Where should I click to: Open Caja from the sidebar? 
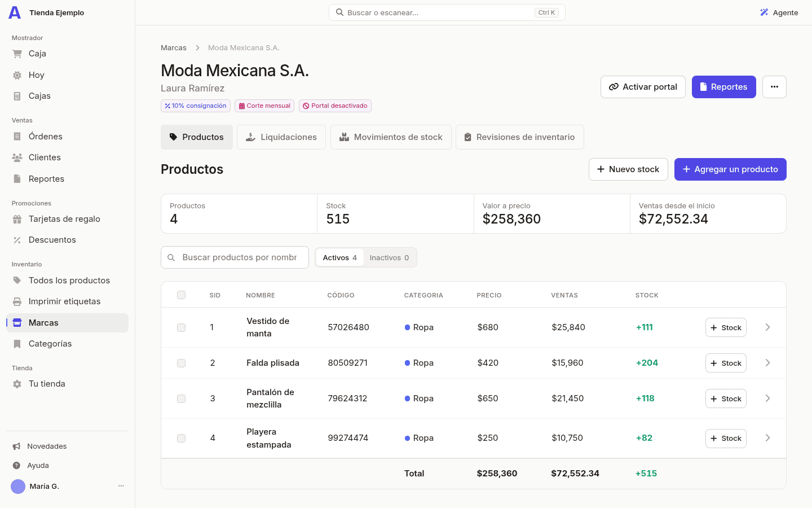tap(67, 54)
